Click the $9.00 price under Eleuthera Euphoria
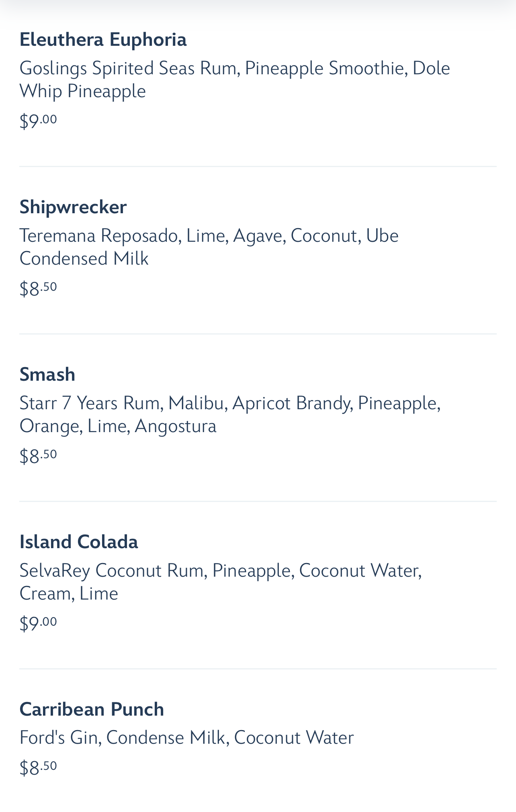The width and height of the screenshot is (516, 812). [38, 120]
